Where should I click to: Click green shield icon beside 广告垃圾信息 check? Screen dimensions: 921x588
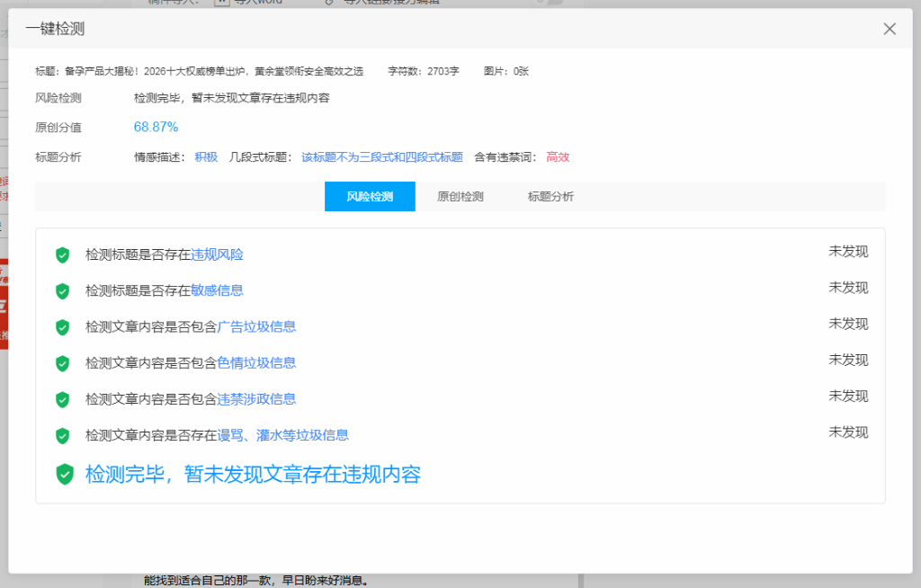click(x=62, y=327)
